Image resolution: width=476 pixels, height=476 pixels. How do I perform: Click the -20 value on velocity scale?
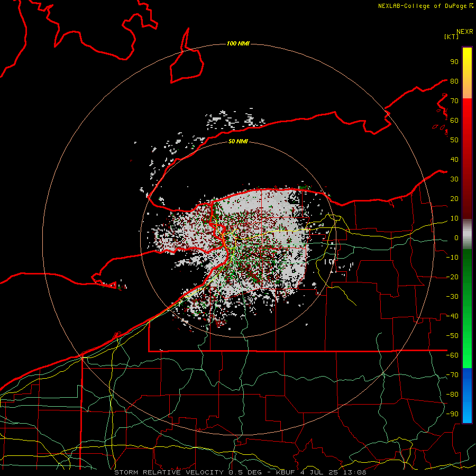point(452,277)
